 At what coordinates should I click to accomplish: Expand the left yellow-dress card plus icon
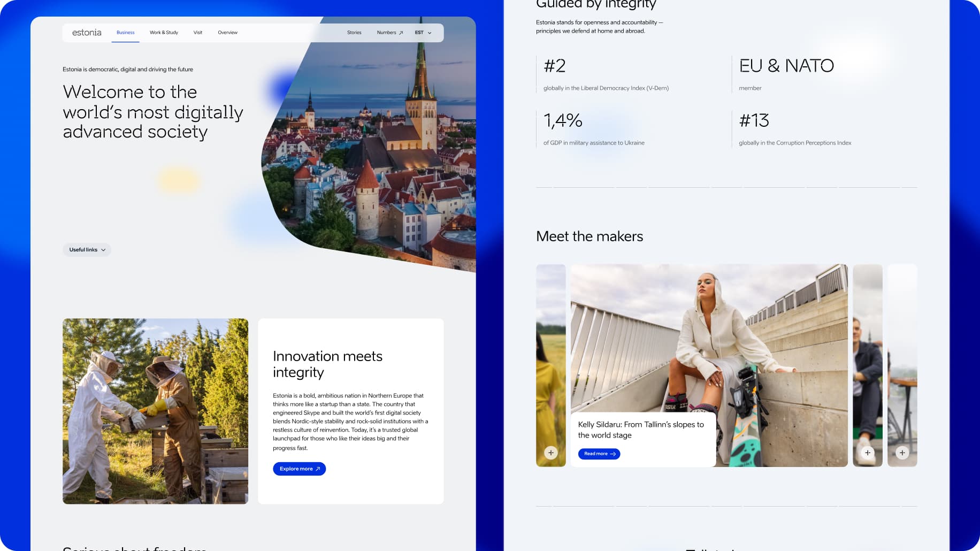(x=551, y=453)
